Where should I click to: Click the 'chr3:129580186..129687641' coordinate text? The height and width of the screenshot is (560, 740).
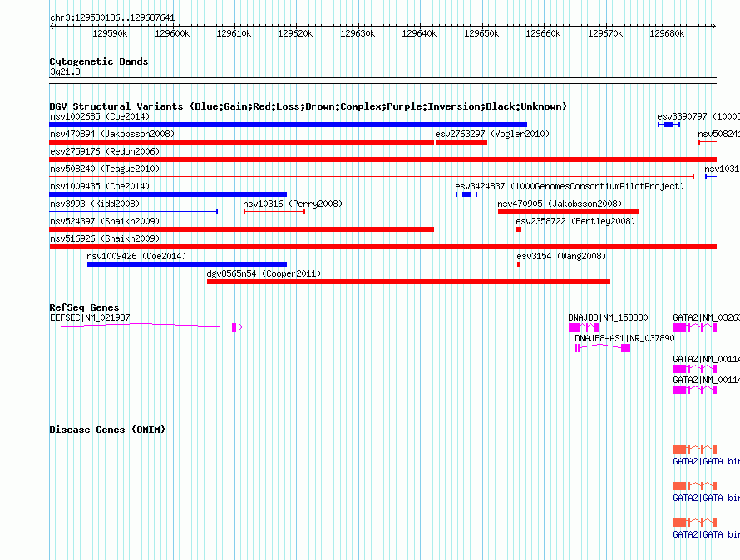point(112,18)
